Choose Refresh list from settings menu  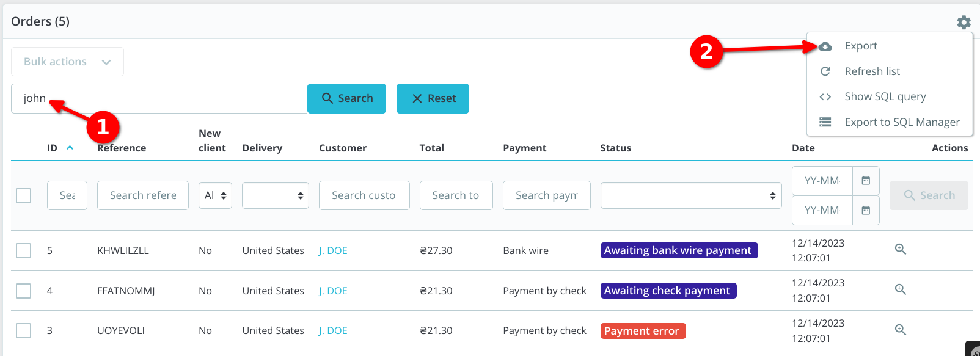(x=872, y=71)
